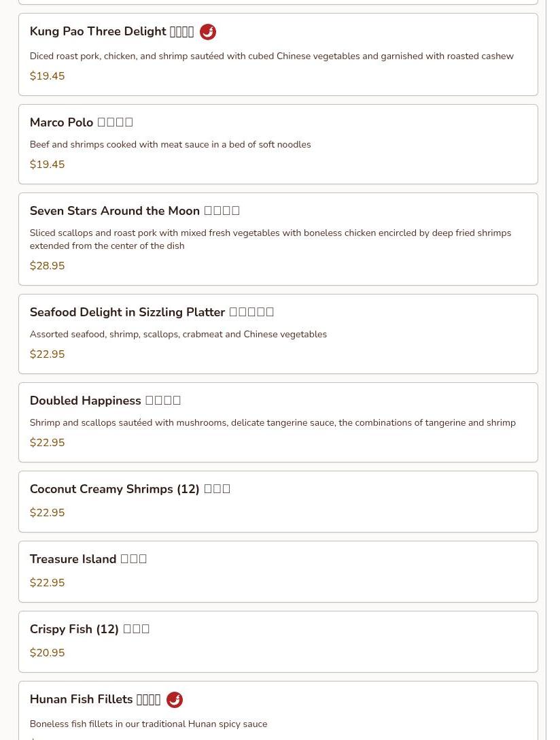Image resolution: width=560 pixels, height=740 pixels.
Task: Click the assorted seafood description of Seafood Delight
Action: pos(178,335)
